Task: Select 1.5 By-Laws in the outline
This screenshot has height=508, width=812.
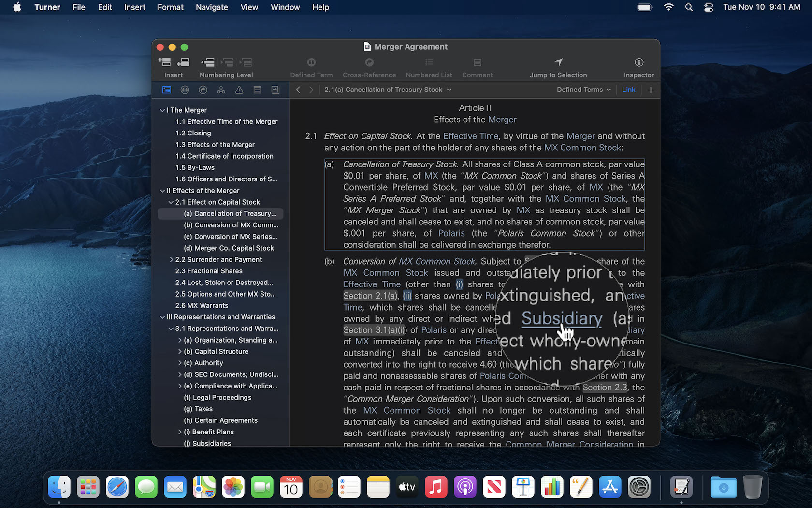Action: [x=195, y=167]
